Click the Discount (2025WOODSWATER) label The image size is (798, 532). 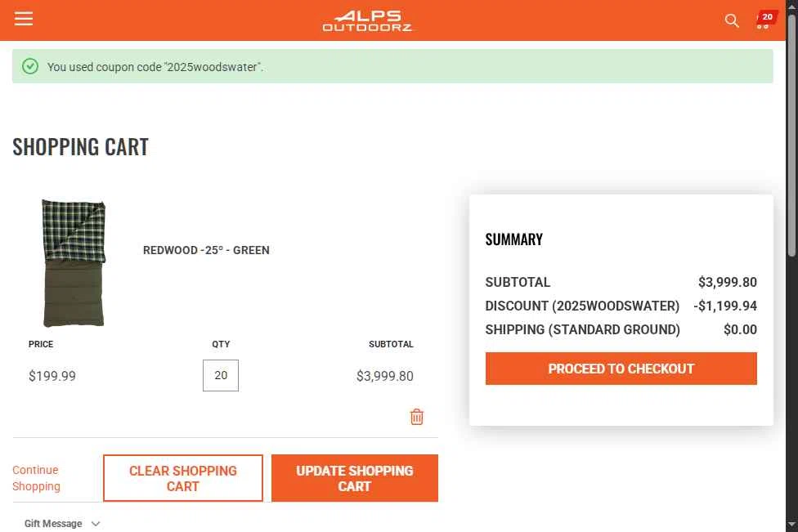(582, 306)
